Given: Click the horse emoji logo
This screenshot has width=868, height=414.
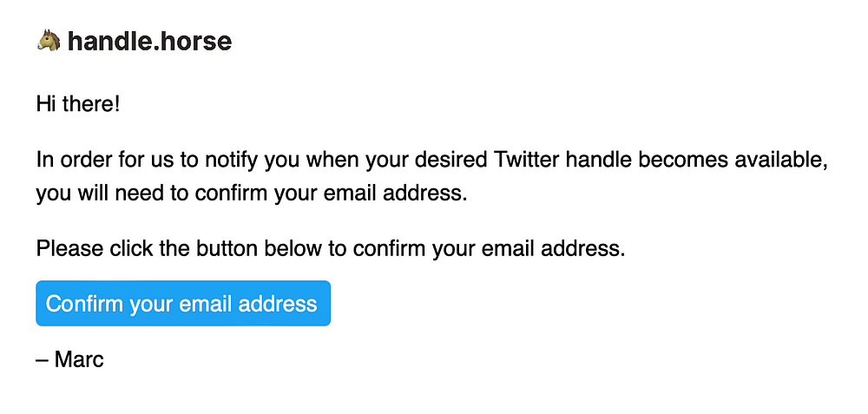Looking at the screenshot, I should click(x=48, y=40).
